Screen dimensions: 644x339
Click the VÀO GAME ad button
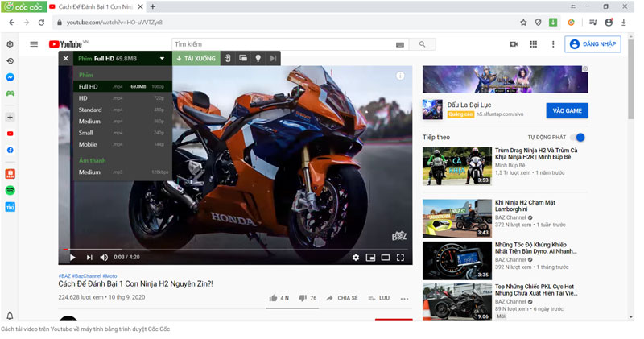(x=567, y=110)
